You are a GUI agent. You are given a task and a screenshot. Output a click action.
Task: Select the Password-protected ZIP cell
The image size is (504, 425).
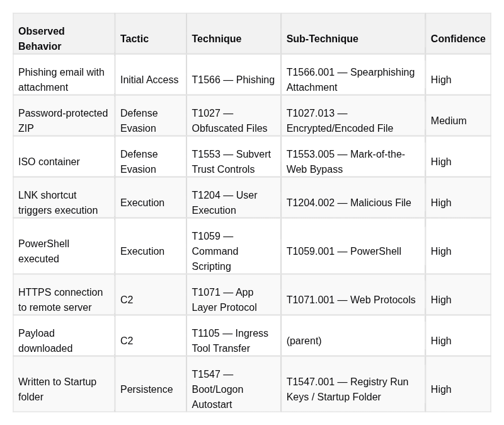[64, 115]
